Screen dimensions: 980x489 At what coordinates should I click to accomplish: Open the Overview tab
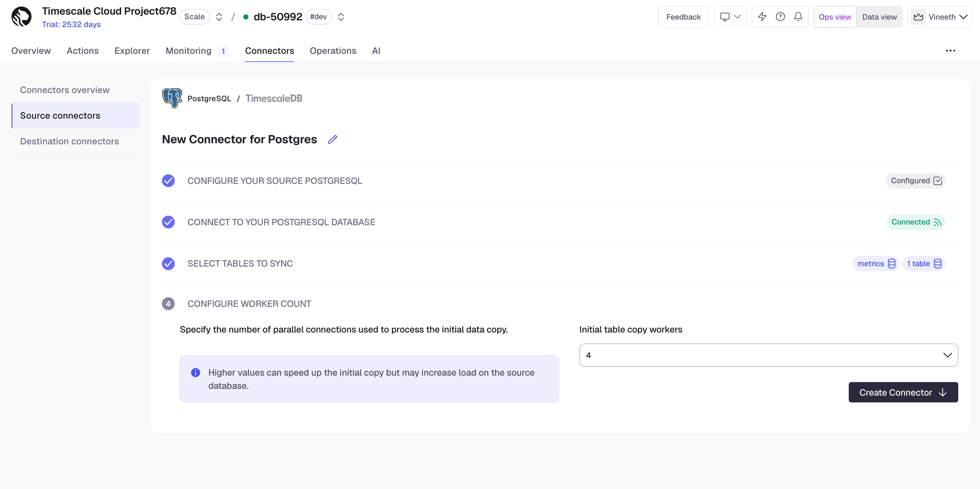point(31,51)
